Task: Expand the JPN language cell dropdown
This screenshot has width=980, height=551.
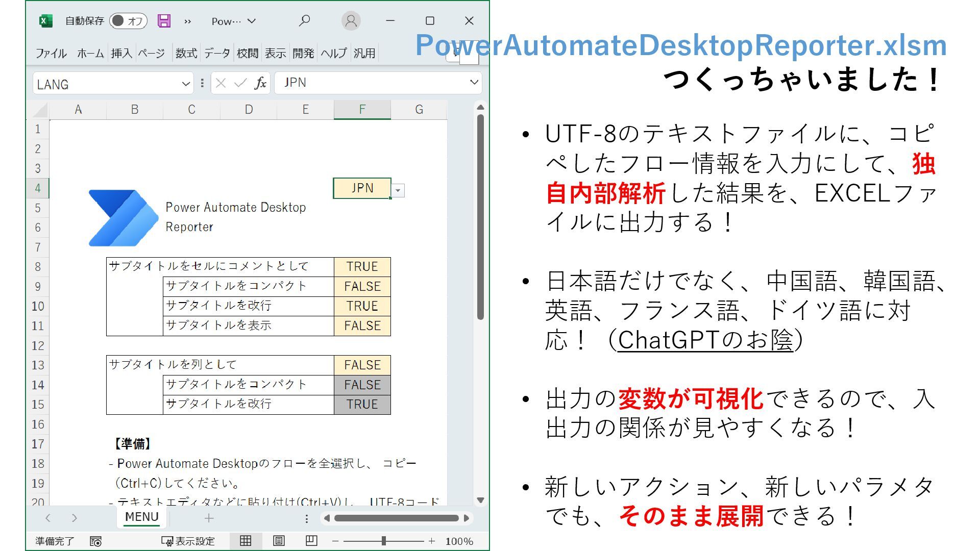Action: [x=398, y=191]
